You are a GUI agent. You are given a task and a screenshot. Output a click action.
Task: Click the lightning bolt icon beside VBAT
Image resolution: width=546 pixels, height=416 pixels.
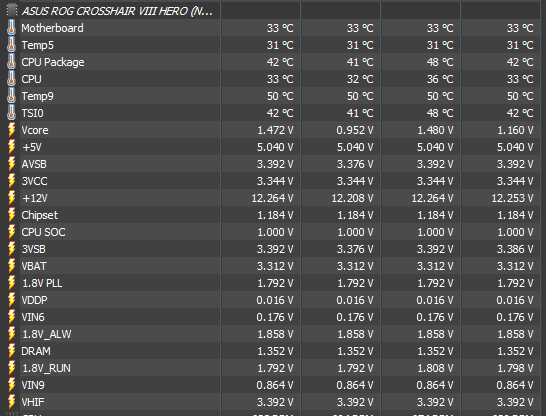pyautogui.click(x=11, y=266)
